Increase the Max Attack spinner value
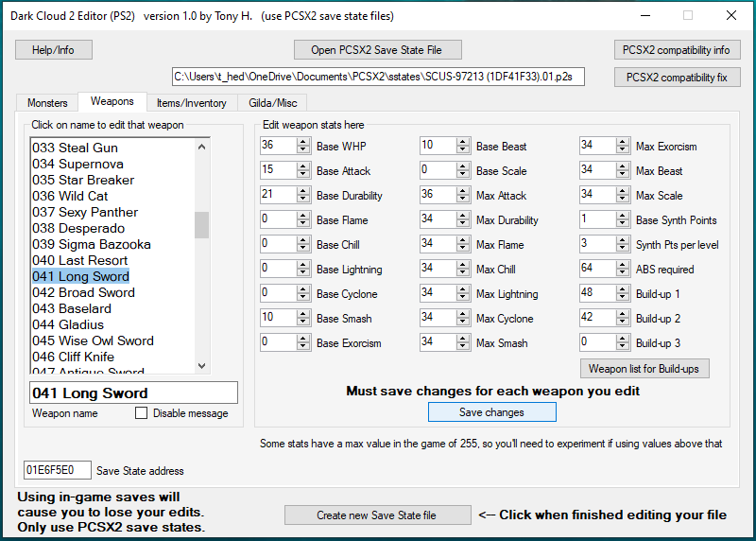The height and width of the screenshot is (541, 756). pos(463,191)
